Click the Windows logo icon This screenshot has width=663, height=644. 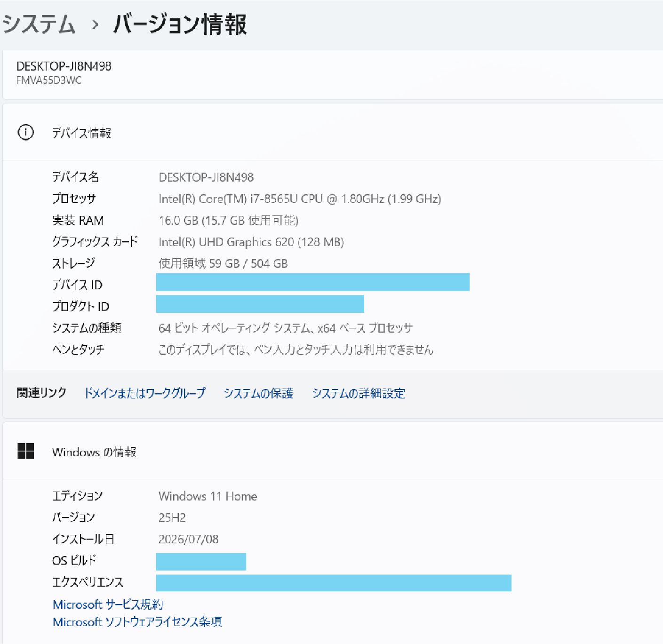click(26, 451)
